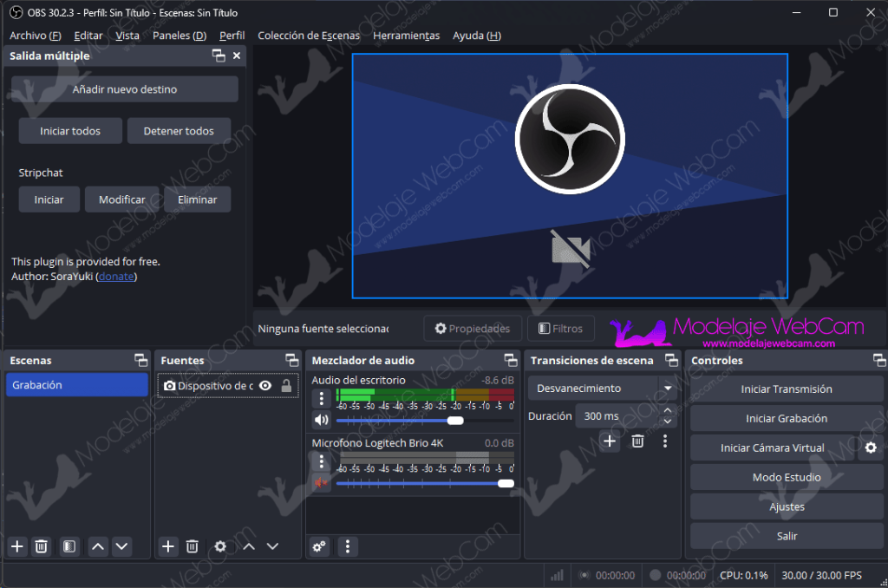Adjust the Audio del escritorio volume slider
The width and height of the screenshot is (888, 588).
coord(454,421)
